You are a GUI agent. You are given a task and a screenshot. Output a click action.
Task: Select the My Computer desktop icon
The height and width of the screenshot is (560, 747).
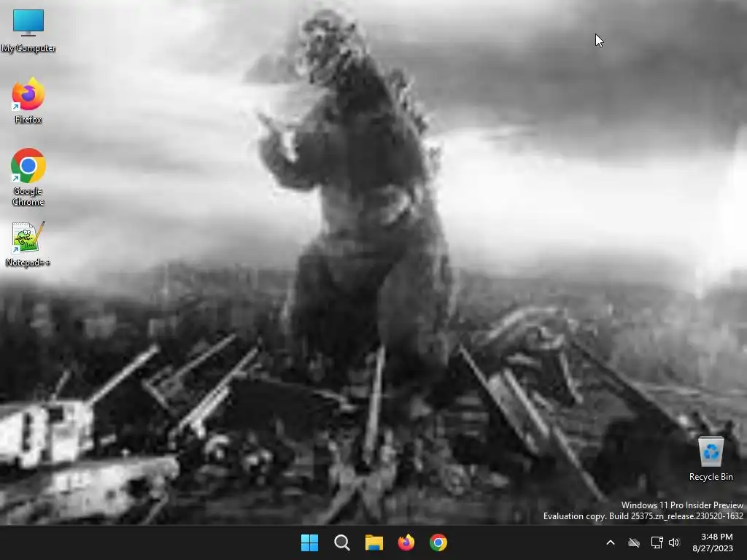[28, 31]
